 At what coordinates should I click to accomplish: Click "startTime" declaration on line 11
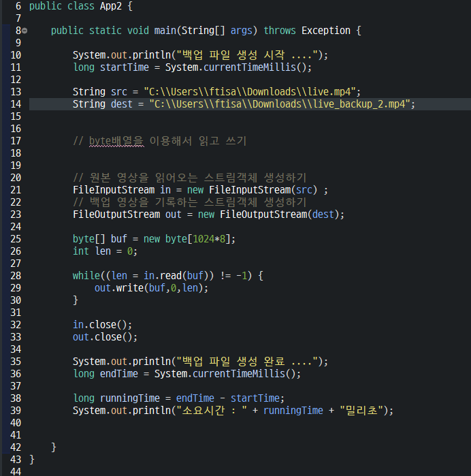125,67
